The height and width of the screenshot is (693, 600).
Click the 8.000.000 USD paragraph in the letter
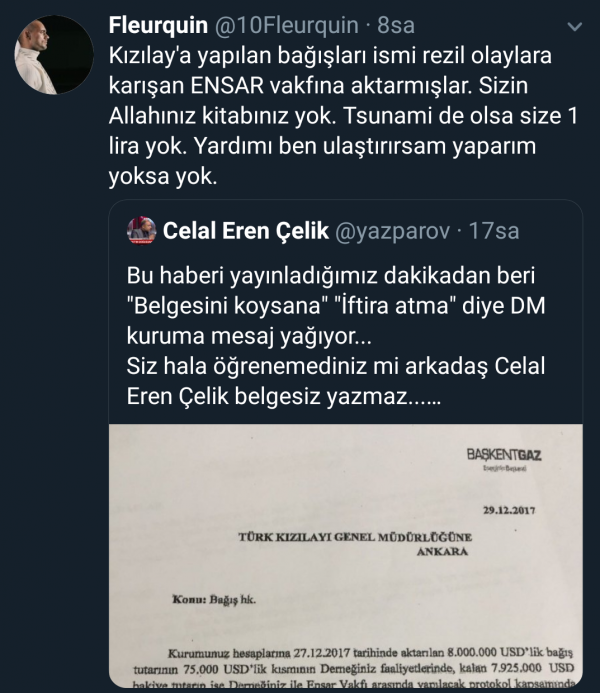353,668
